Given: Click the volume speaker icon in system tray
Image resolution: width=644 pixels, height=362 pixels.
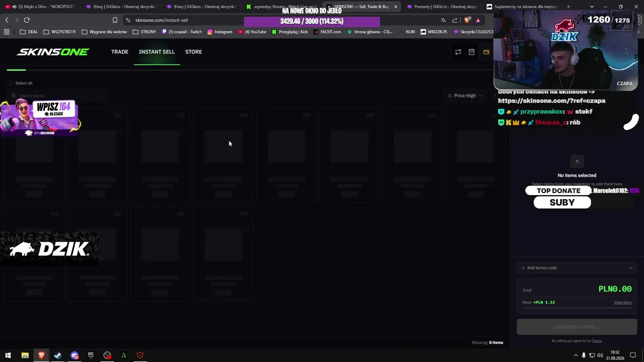Looking at the screenshot, I should point(600,355).
